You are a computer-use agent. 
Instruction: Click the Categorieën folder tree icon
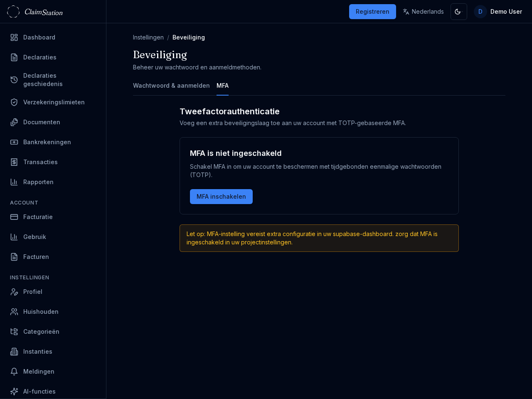pyautogui.click(x=14, y=332)
